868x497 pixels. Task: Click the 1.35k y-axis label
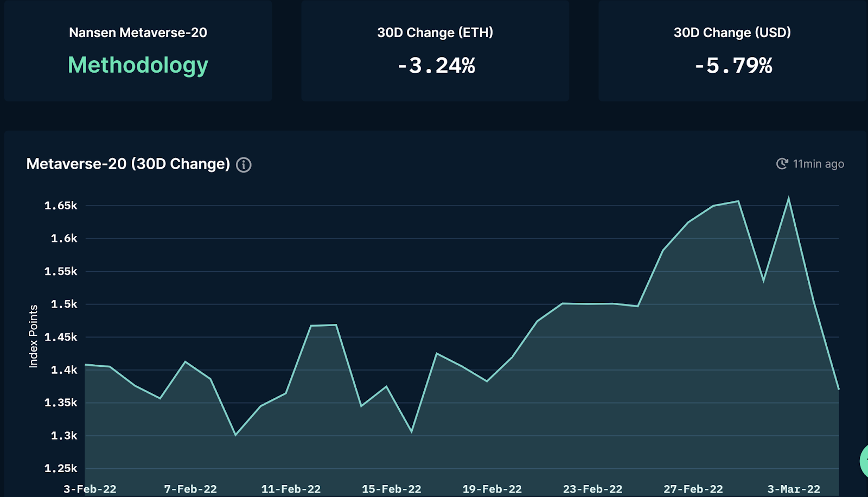61,403
